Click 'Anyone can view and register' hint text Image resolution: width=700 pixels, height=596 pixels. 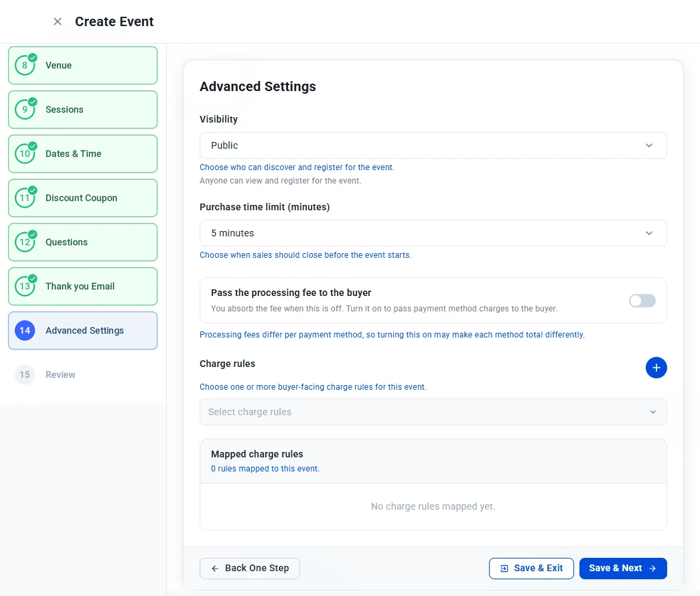point(281,181)
